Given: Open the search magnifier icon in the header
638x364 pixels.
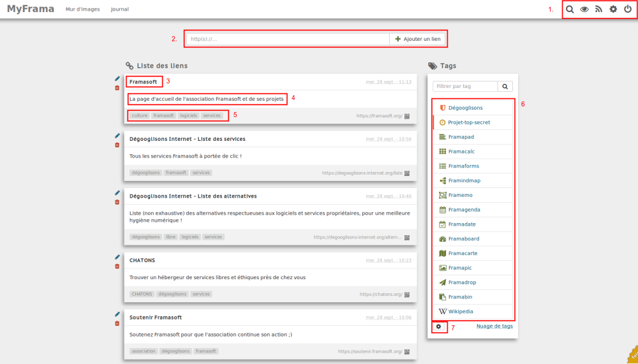Looking at the screenshot, I should [x=570, y=10].
